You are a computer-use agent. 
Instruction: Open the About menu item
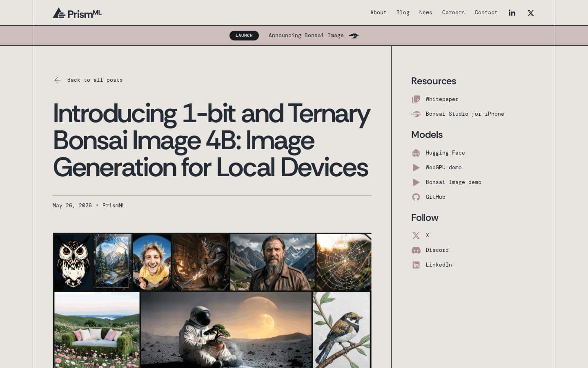pos(378,13)
